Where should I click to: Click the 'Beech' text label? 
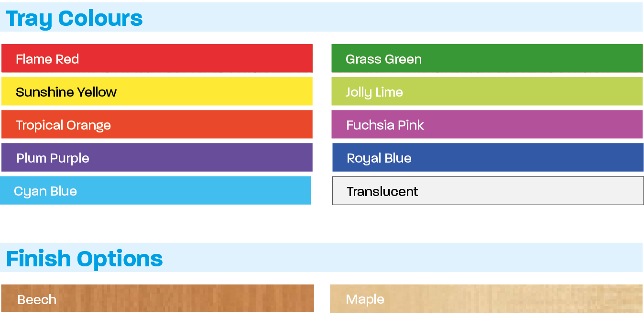(x=37, y=300)
